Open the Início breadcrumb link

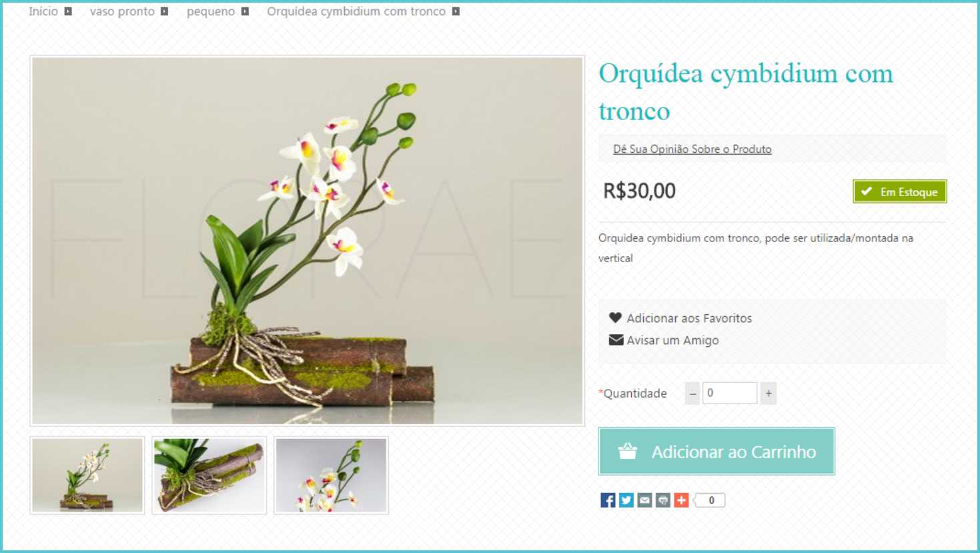43,11
